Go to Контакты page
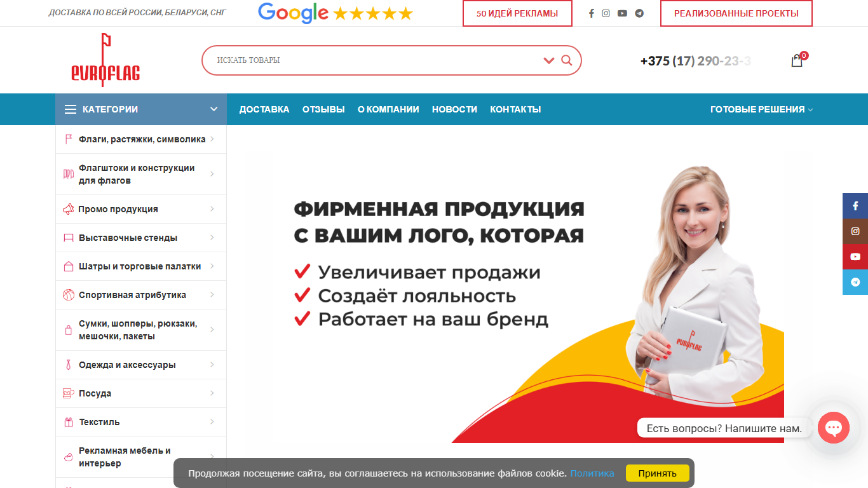This screenshot has width=868, height=488. [515, 109]
